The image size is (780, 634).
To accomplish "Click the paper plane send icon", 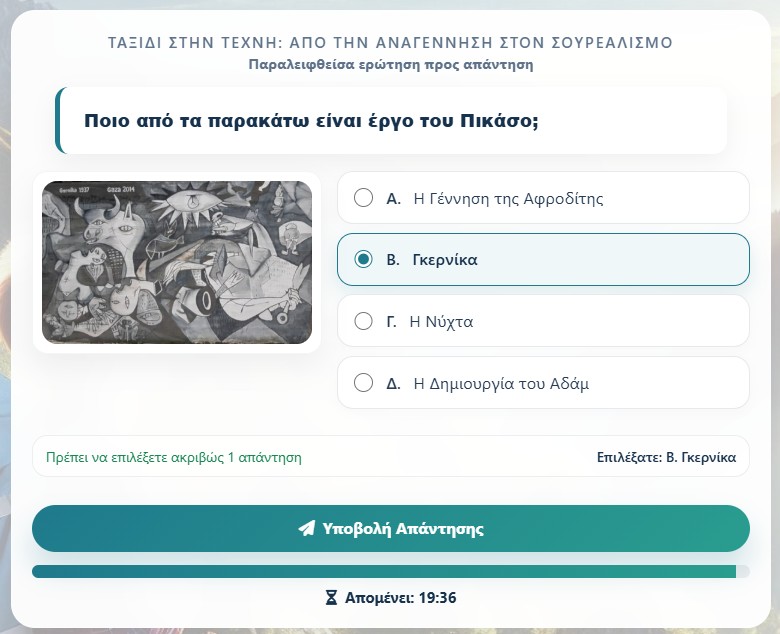I will coord(306,528).
